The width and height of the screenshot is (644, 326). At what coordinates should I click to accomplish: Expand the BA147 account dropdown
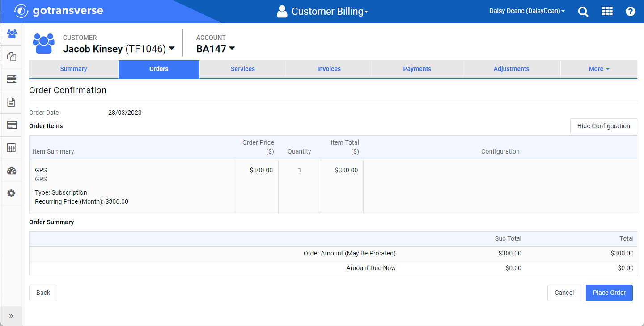point(232,49)
